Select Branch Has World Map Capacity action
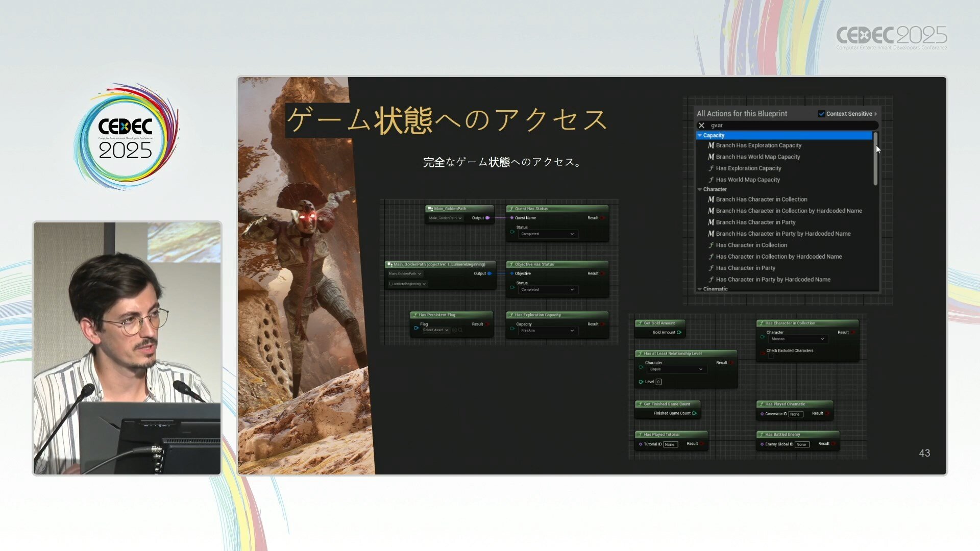Screen dimensions: 980x551 point(754,157)
